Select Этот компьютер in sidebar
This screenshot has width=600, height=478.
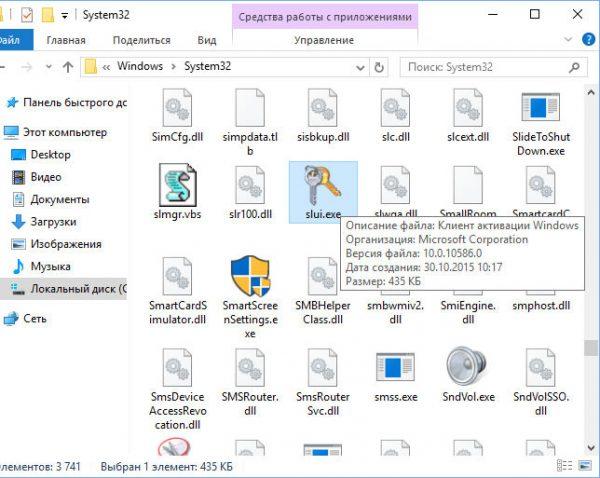coord(64,132)
